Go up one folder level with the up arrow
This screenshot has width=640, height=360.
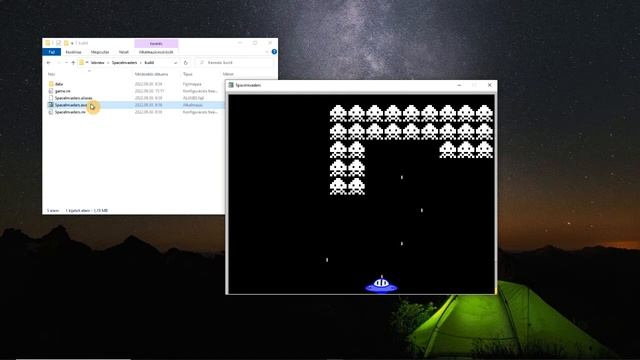(x=73, y=63)
